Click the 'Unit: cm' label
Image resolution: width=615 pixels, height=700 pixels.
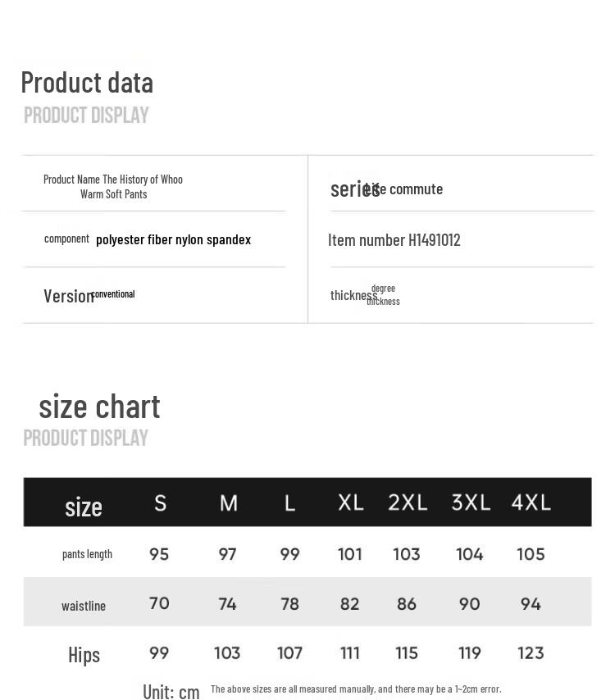point(171,692)
